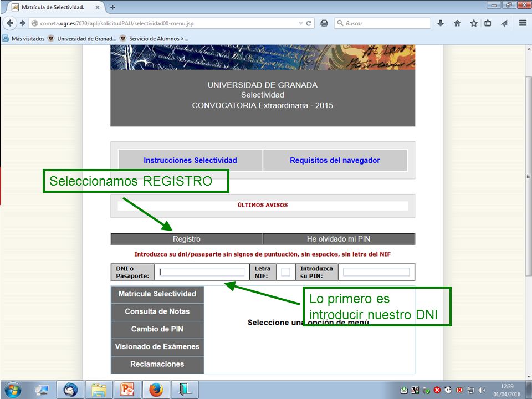
Task: Open the Más visitados bookmark folder
Action: (x=24, y=39)
